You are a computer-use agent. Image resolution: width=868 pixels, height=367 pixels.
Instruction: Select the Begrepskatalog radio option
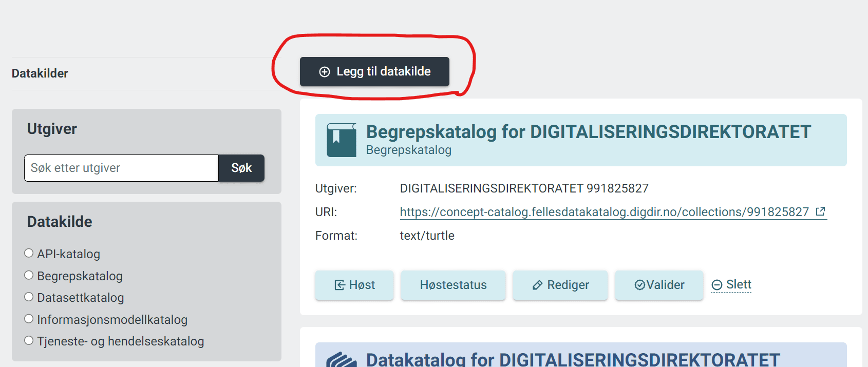tap(29, 275)
